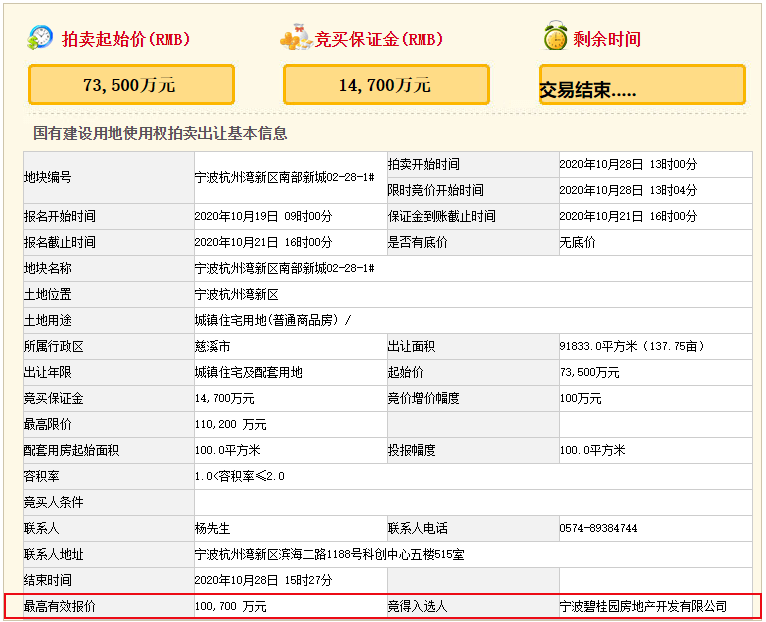Click the address 滨海二路1188号科创中心五楼515室

pos(371,555)
